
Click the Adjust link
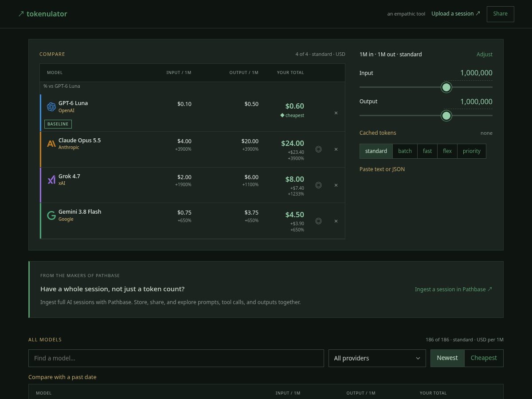485,55
